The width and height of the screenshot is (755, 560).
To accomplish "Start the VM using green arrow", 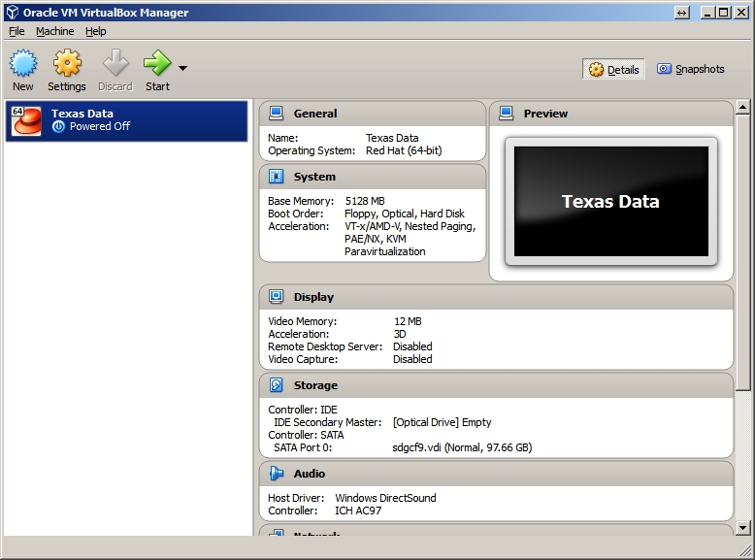I will (157, 63).
